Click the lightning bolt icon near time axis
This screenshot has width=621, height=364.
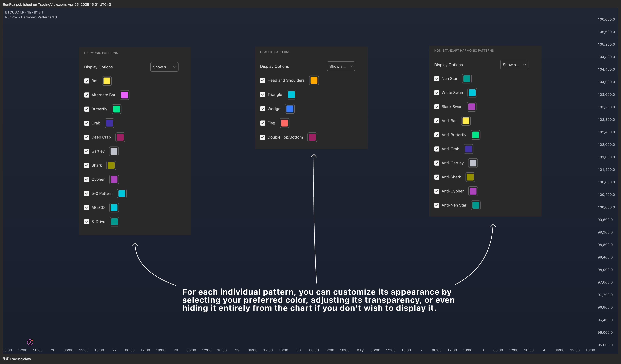(30, 342)
